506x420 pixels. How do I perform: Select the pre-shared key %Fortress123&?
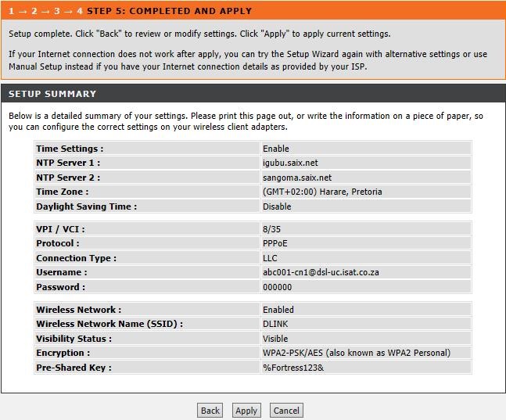tap(293, 368)
